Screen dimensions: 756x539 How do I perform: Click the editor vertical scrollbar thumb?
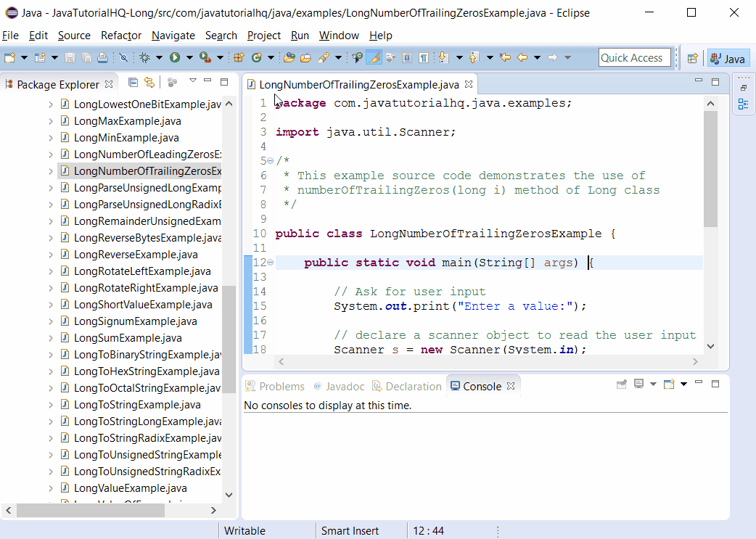(x=711, y=169)
